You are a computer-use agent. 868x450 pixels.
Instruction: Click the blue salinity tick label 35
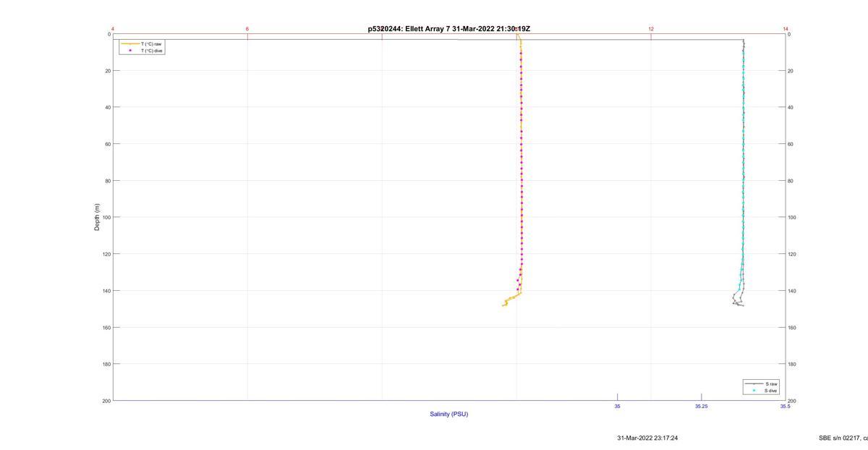tap(618, 407)
